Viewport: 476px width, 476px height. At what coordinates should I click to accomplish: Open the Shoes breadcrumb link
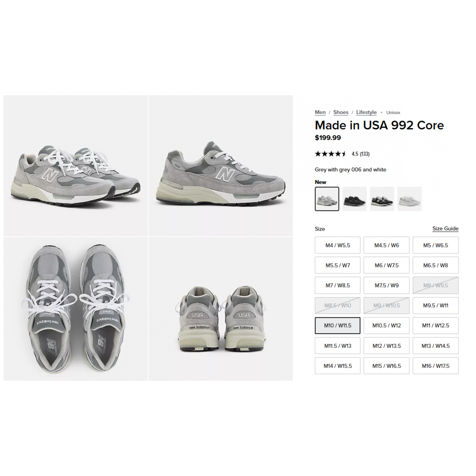(x=341, y=112)
